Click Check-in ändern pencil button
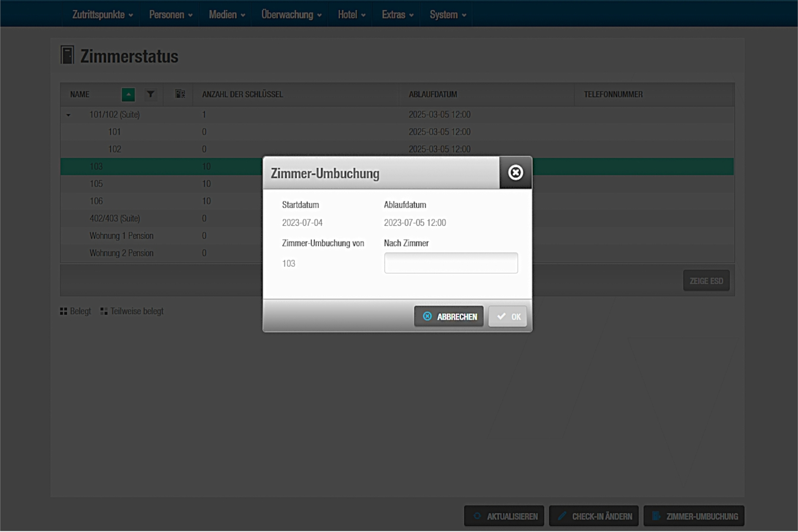 [595, 516]
